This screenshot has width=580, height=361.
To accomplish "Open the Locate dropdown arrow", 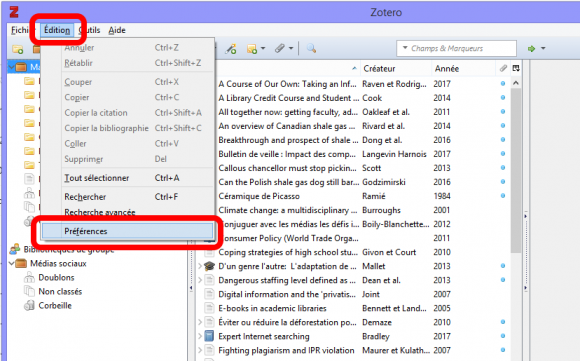I will coord(543,48).
